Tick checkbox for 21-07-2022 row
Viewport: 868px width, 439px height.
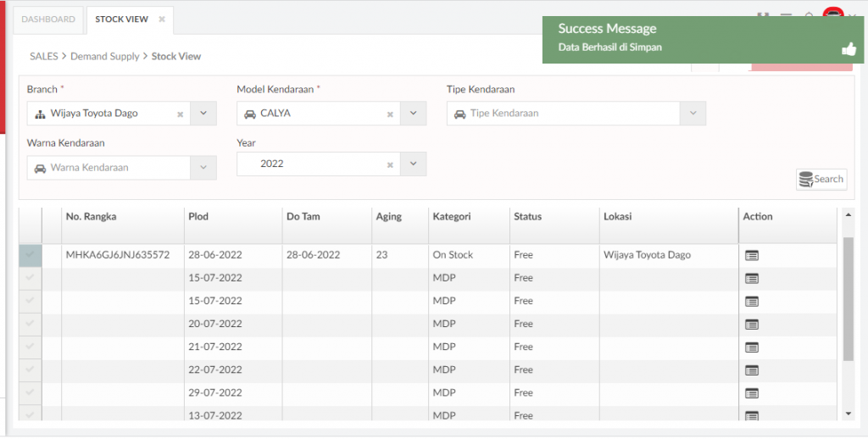[x=30, y=347]
